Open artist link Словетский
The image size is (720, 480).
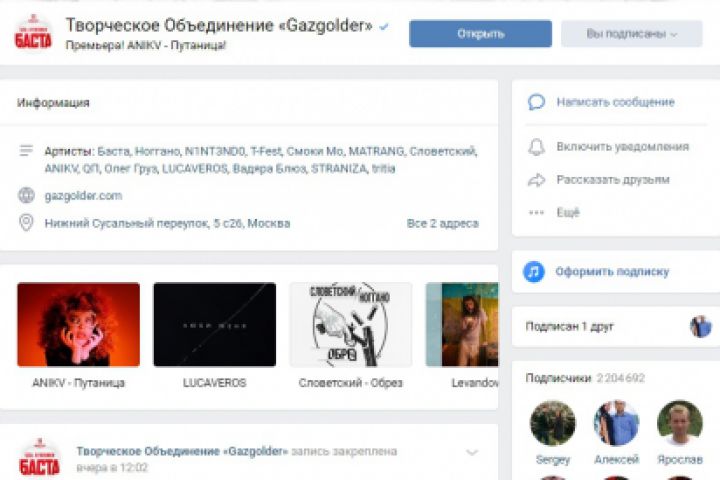(x=442, y=151)
